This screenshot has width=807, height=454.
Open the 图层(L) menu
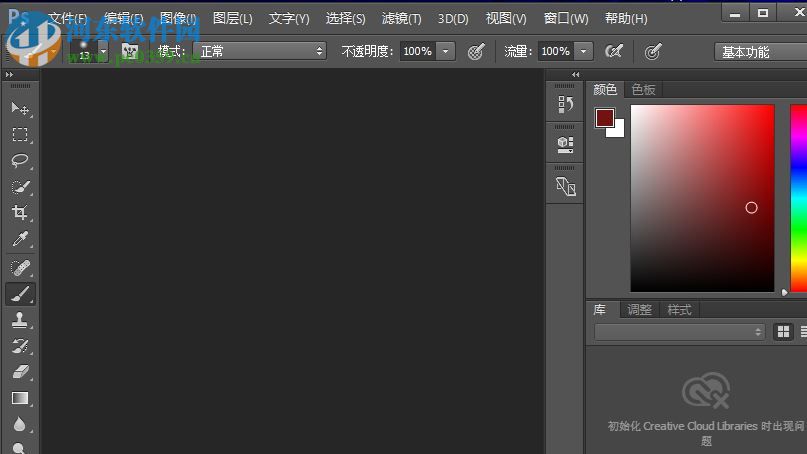233,19
